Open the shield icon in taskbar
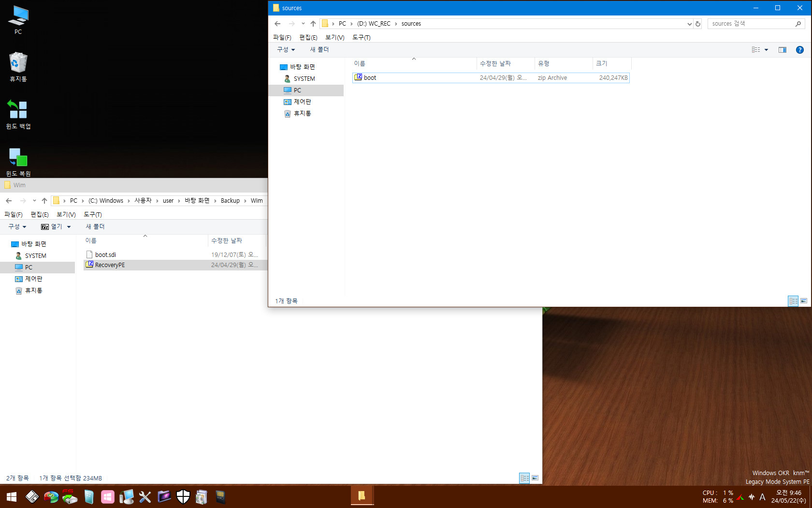 pyautogui.click(x=183, y=497)
